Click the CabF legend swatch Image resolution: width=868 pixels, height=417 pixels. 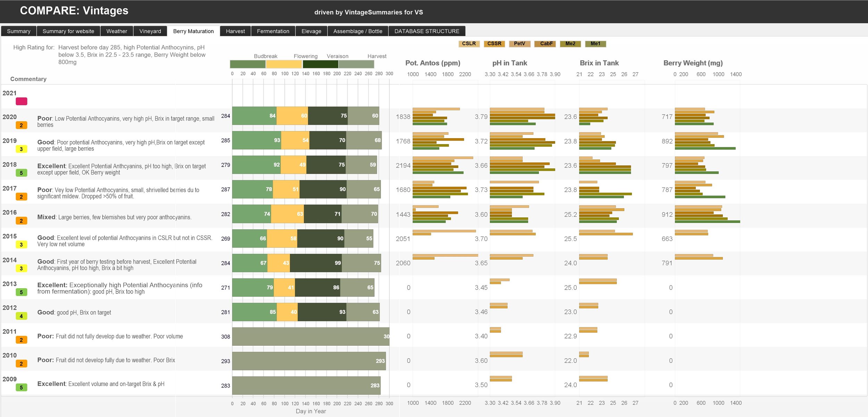point(545,44)
